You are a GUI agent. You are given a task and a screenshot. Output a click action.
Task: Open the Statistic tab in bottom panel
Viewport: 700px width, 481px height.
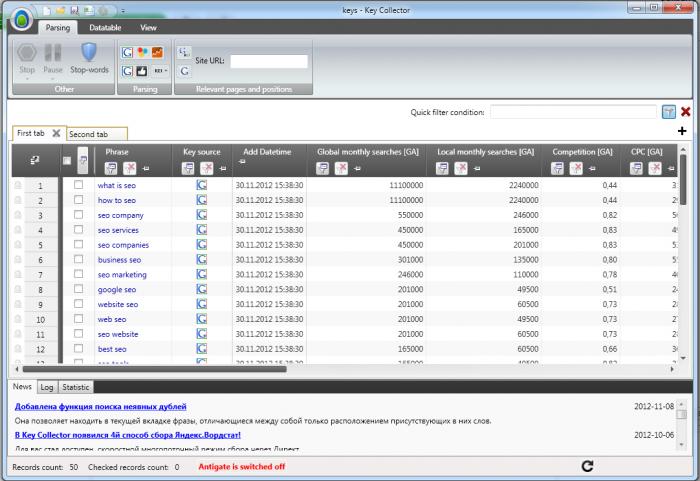[x=75, y=387]
